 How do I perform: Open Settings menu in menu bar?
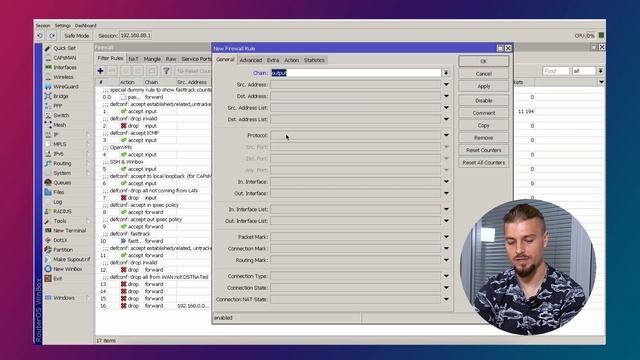point(63,26)
